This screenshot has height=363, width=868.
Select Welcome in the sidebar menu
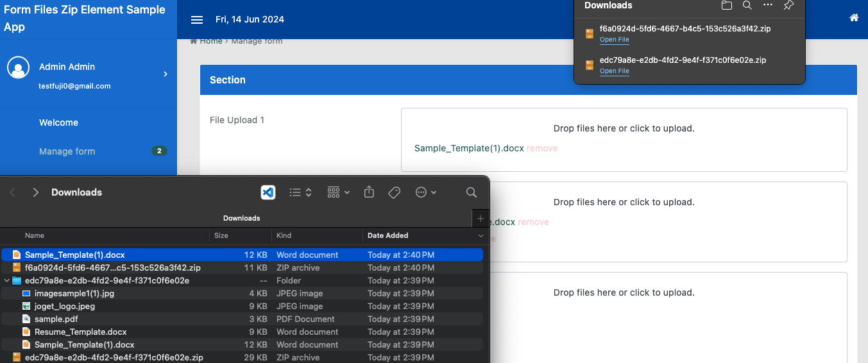58,122
